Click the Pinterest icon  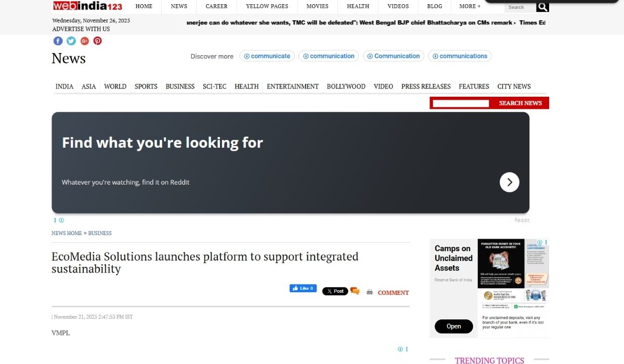click(97, 41)
